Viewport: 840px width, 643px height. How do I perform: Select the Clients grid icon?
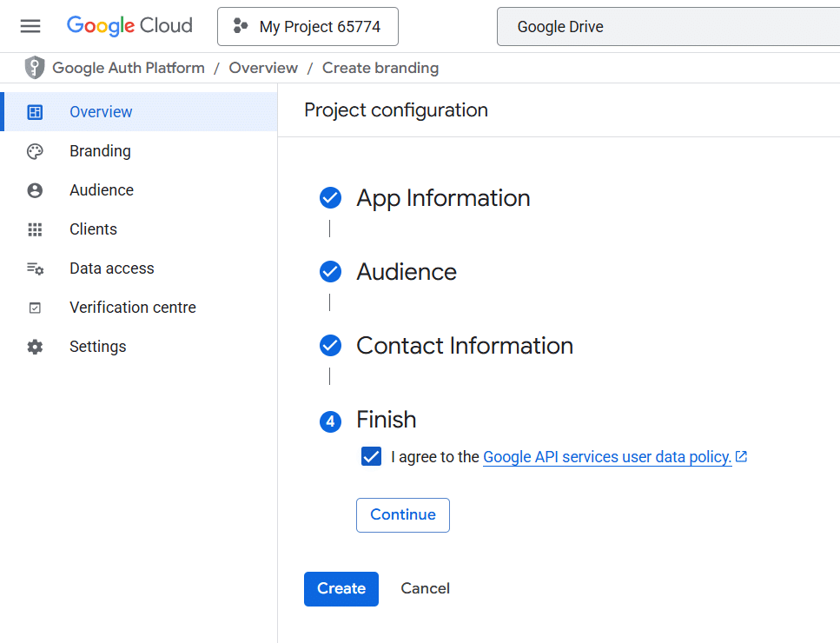(x=35, y=229)
